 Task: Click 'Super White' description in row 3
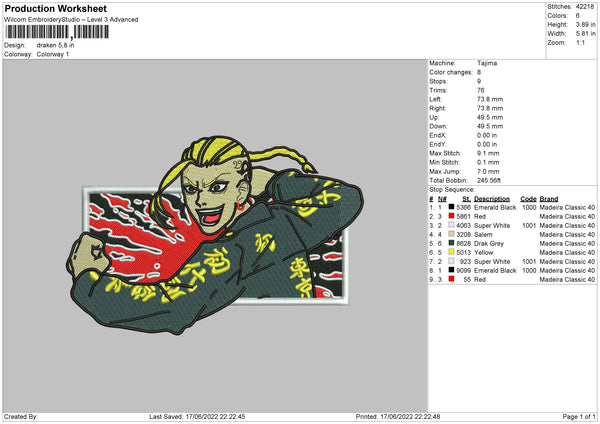[492, 225]
